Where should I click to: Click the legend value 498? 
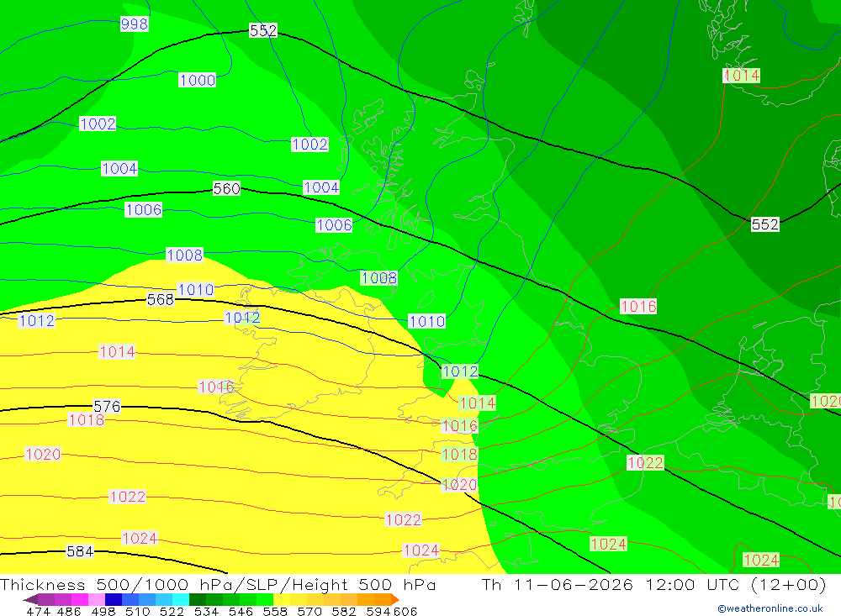click(x=103, y=611)
